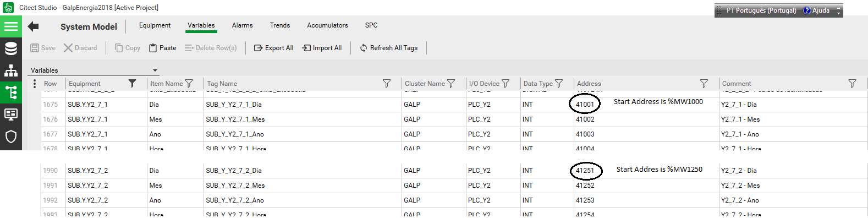Click the System Model title
The width and height of the screenshot is (868, 218).
(89, 26)
